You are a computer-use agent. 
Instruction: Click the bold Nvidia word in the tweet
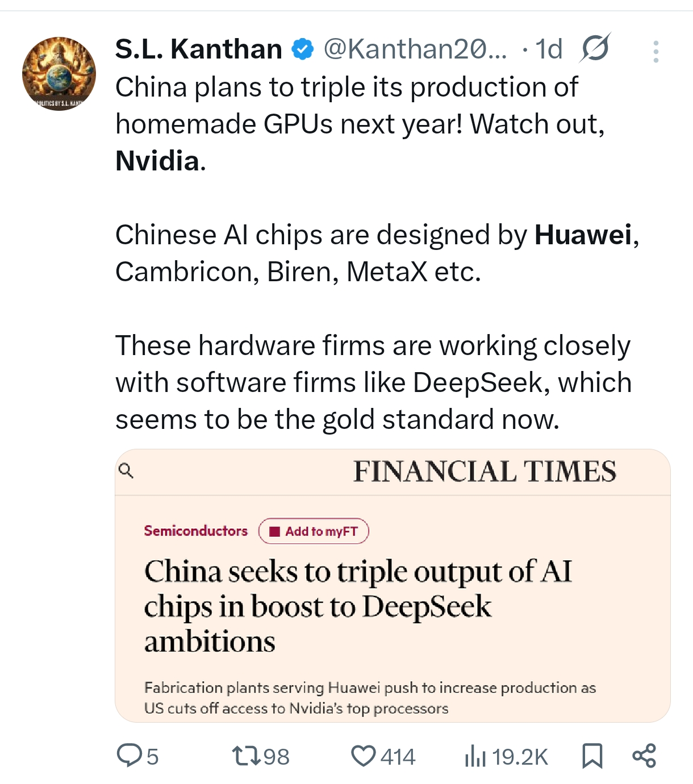(x=157, y=161)
